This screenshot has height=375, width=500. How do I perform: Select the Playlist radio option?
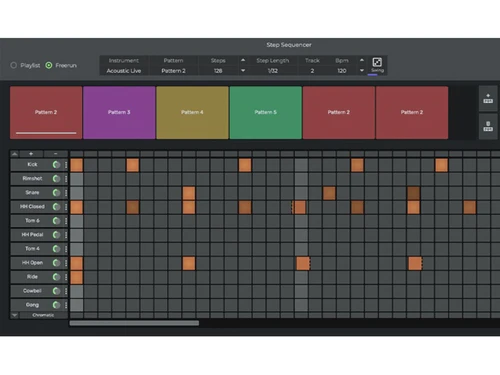(x=13, y=65)
